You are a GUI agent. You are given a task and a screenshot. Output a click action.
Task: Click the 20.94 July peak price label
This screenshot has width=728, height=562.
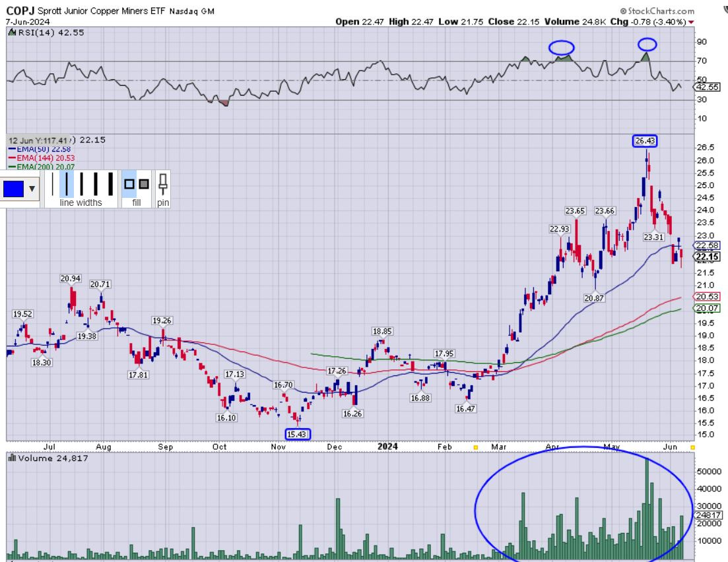pos(71,278)
